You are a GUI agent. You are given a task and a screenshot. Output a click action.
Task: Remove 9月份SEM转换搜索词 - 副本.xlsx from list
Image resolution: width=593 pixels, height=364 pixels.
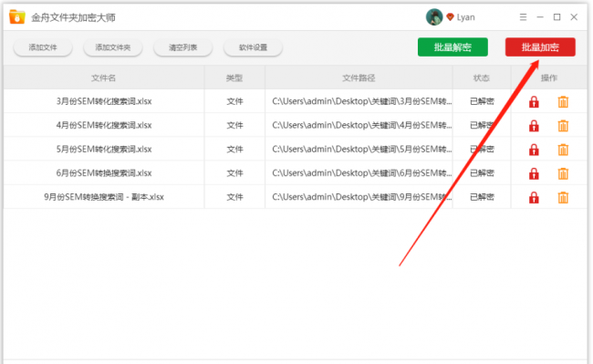coord(563,197)
